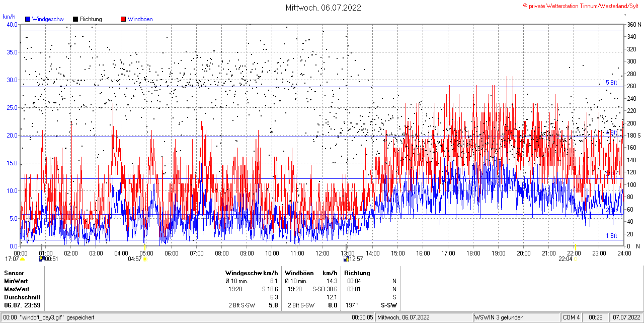Click the sunset circle icon beside 22:04
The image size is (644, 323).
pos(576,259)
